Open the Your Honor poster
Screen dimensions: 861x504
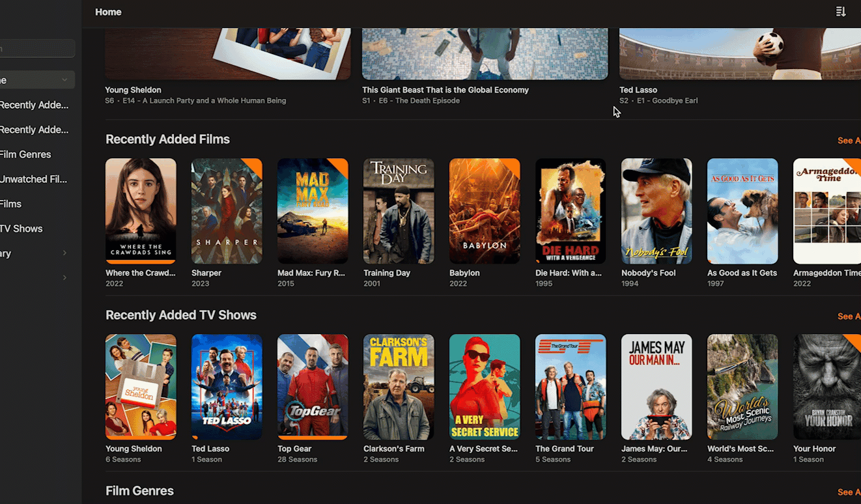[x=827, y=387]
